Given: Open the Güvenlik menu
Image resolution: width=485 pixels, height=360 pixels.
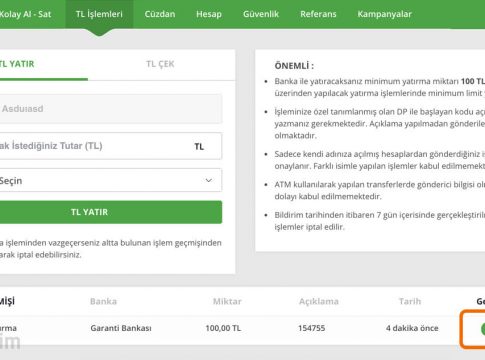Looking at the screenshot, I should tap(261, 14).
